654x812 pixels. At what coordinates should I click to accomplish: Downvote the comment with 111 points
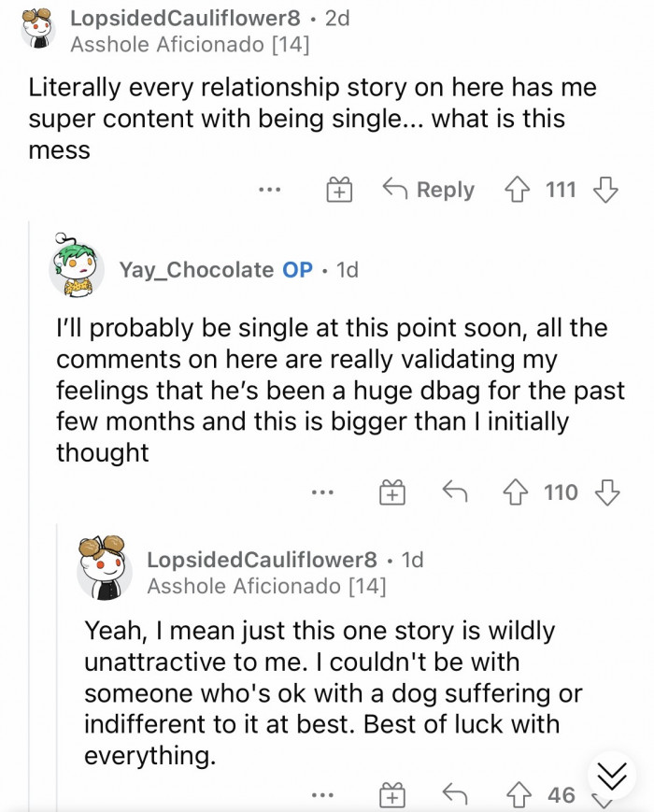point(605,191)
